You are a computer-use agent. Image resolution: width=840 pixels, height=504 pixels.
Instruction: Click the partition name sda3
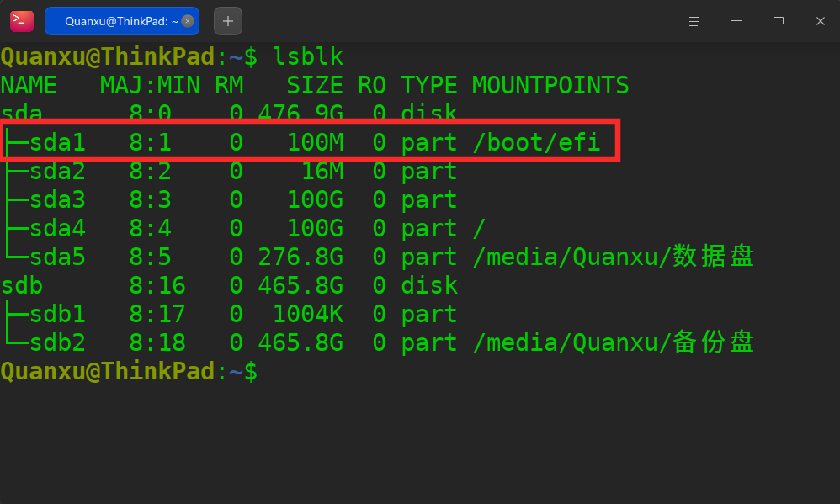pyautogui.click(x=57, y=199)
